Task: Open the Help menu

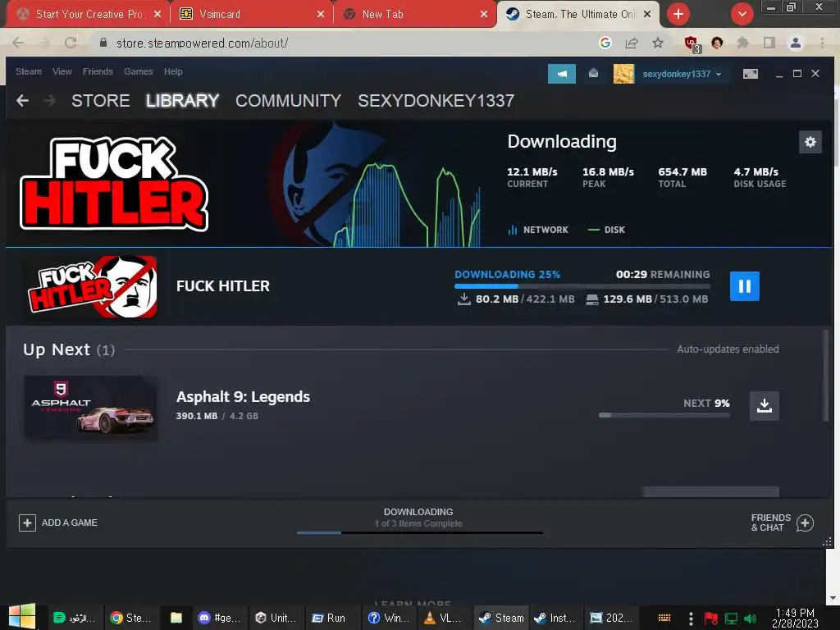Action: (173, 71)
